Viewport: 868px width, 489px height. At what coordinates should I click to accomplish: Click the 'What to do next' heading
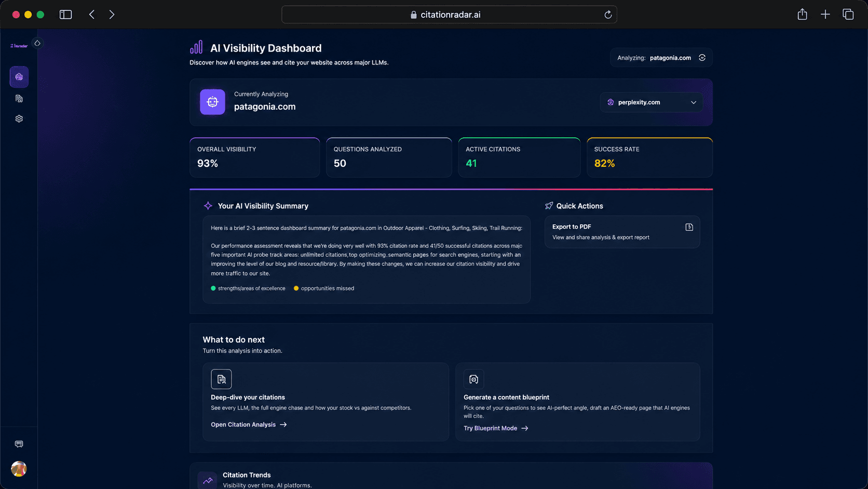pyautogui.click(x=234, y=339)
